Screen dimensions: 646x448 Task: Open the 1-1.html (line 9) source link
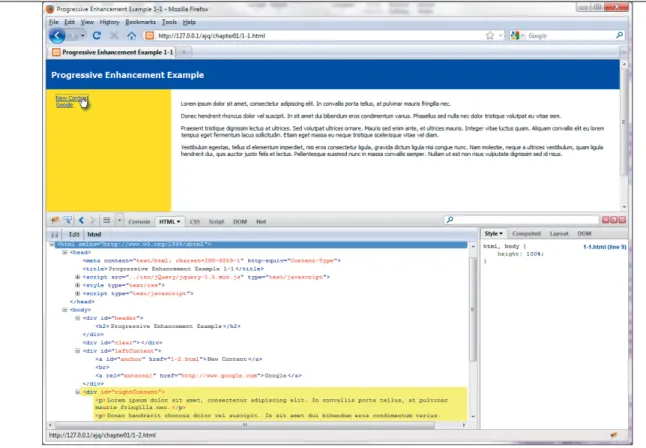click(x=604, y=247)
